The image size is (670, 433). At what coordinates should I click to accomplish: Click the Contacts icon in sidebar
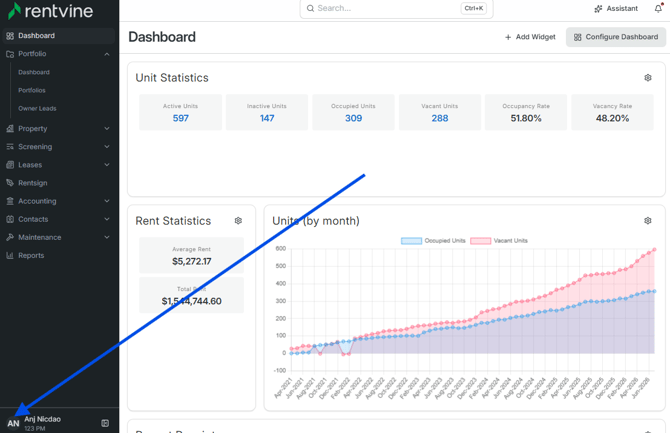[10, 219]
